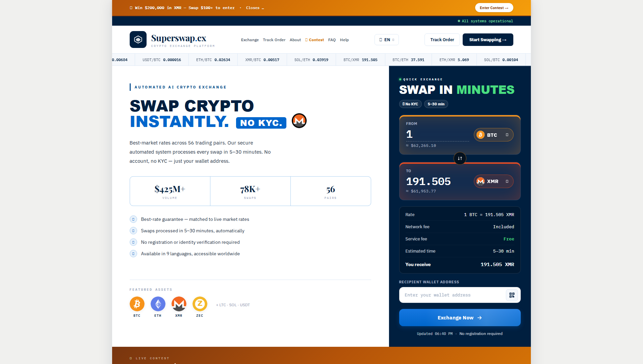The image size is (643, 364).
Task: Click the Enter Contest button
Action: tap(494, 8)
